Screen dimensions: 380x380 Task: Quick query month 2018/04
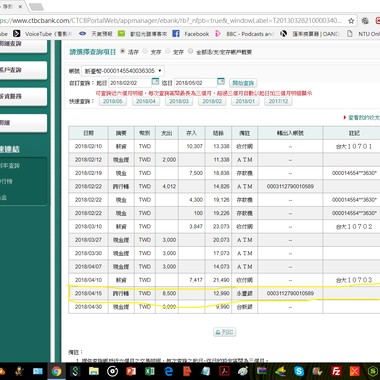[x=146, y=101]
